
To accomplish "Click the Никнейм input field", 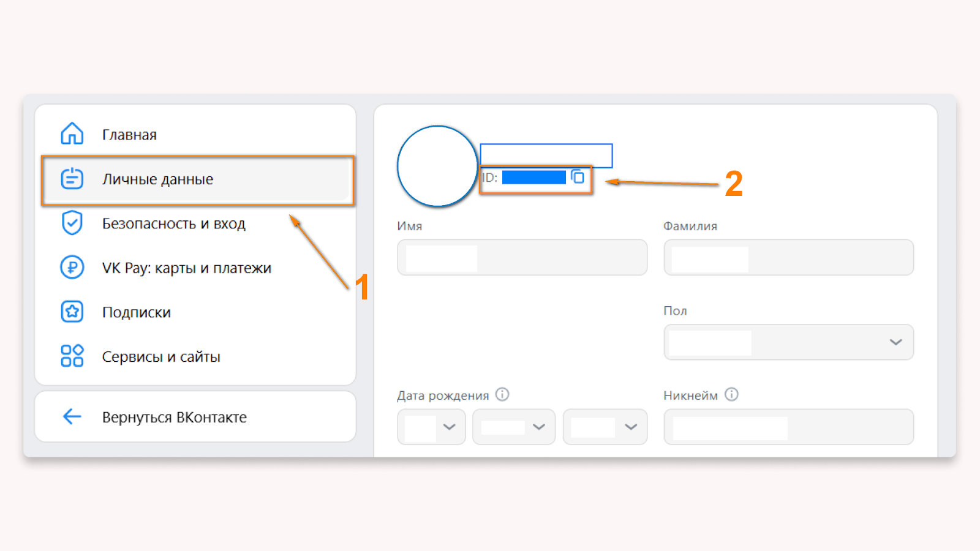I will [x=789, y=427].
